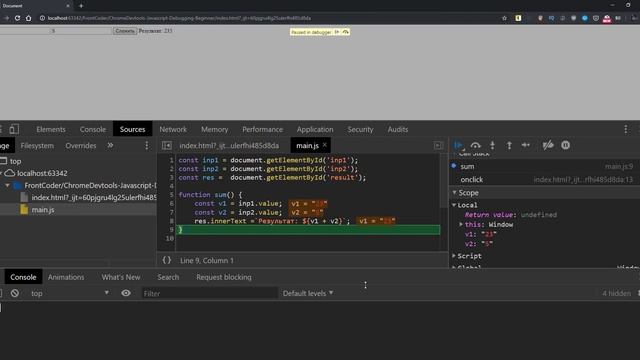Open Search drawer tab

click(168, 277)
